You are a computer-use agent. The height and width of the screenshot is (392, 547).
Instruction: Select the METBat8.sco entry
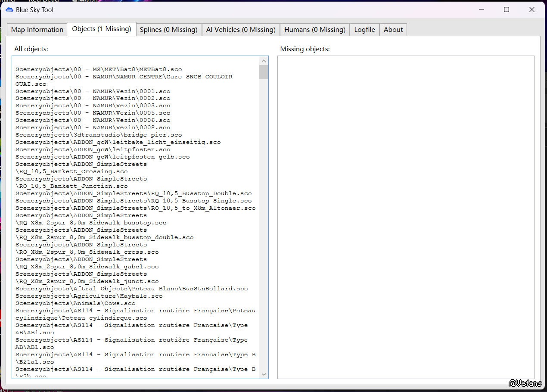click(x=99, y=69)
